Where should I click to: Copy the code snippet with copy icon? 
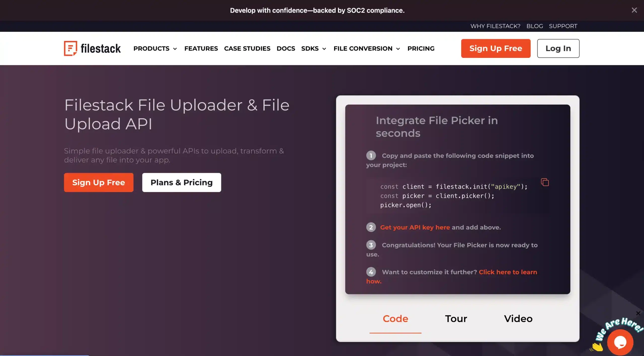coord(545,182)
